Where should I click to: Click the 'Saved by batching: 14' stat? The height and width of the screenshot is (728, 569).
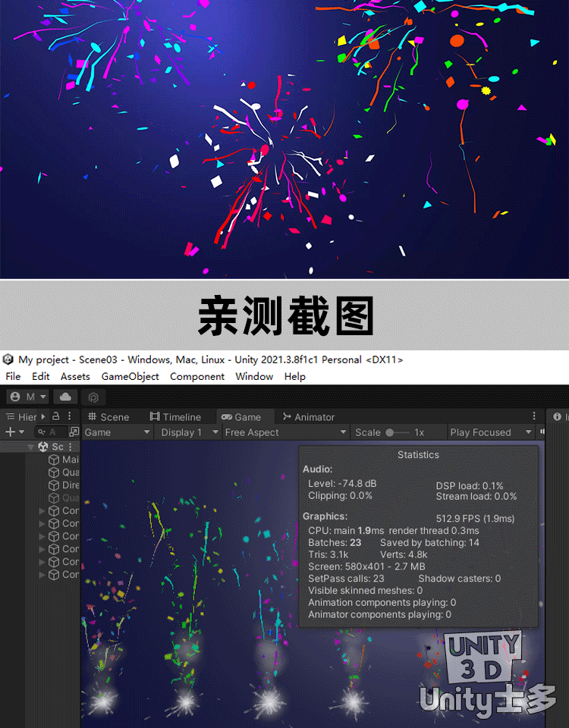pos(429,543)
